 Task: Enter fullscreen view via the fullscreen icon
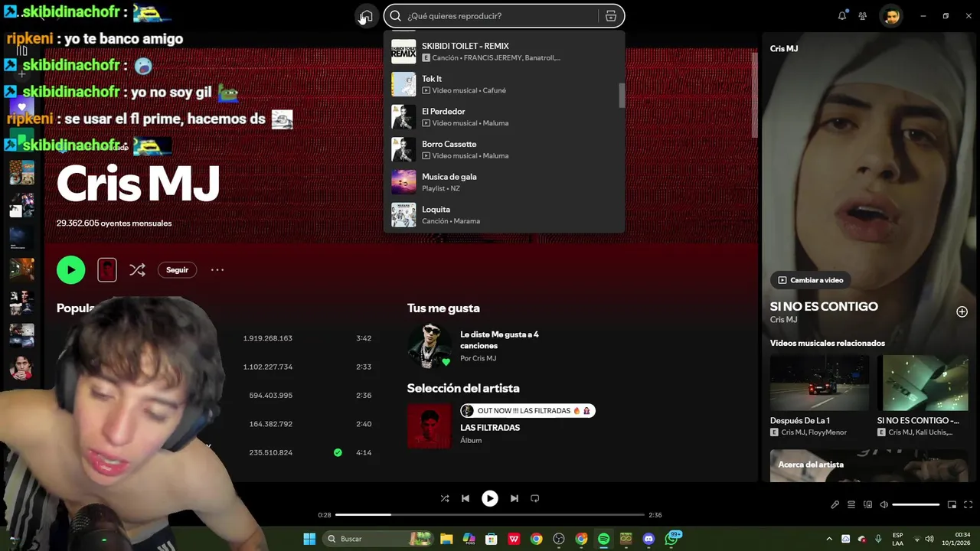(x=968, y=505)
